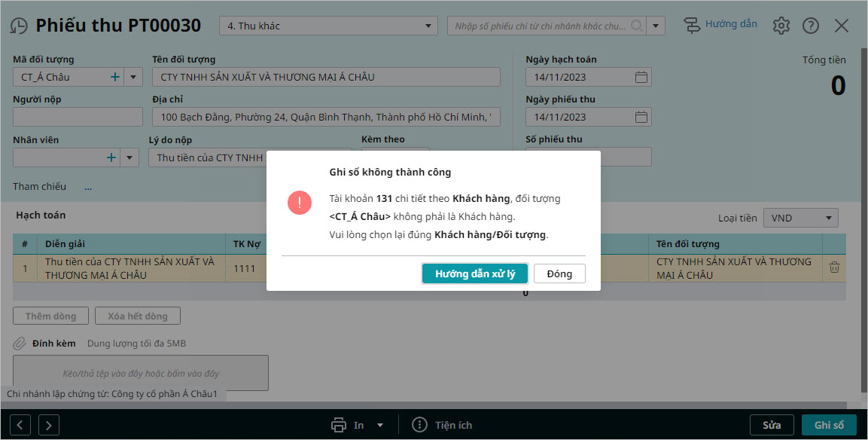Viewport: 868px width, 440px height.
Task: Close the dialog with Đóng button
Action: point(559,273)
